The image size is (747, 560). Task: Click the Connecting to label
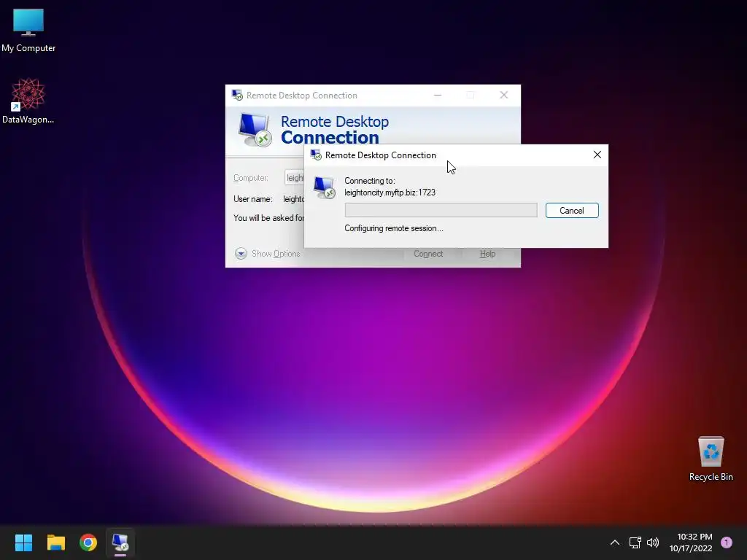point(370,181)
